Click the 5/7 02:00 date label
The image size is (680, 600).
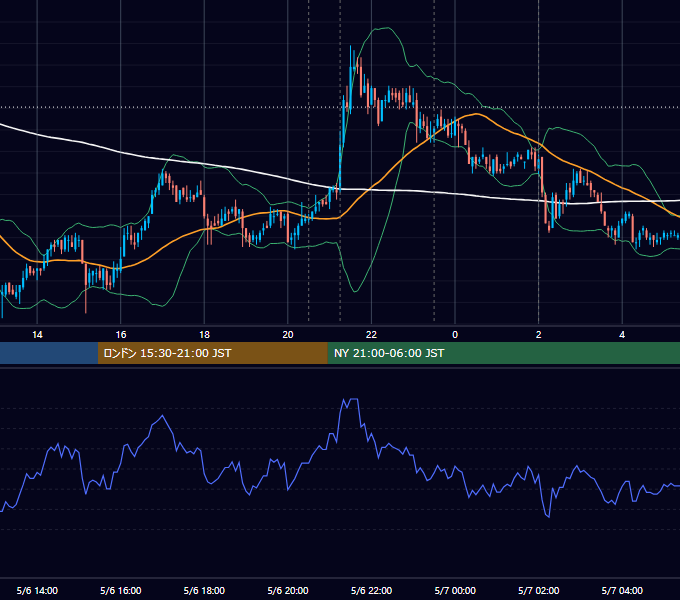pyautogui.click(x=539, y=590)
